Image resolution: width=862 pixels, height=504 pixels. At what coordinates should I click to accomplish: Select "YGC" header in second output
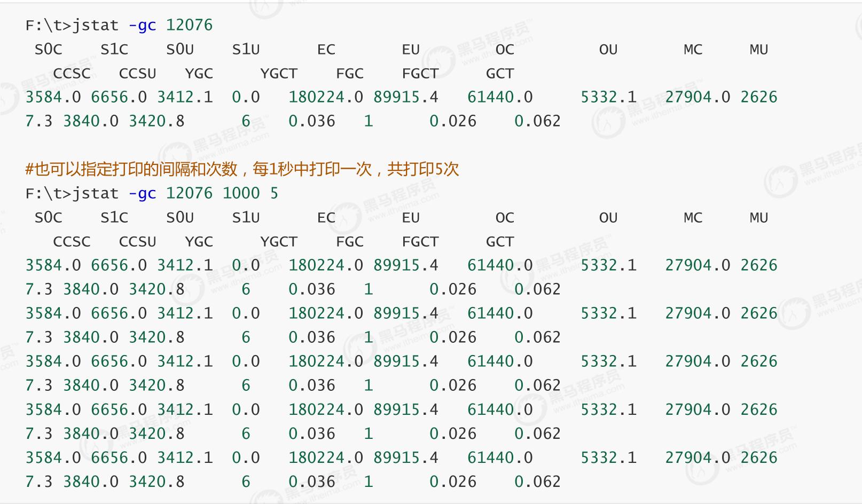click(199, 242)
